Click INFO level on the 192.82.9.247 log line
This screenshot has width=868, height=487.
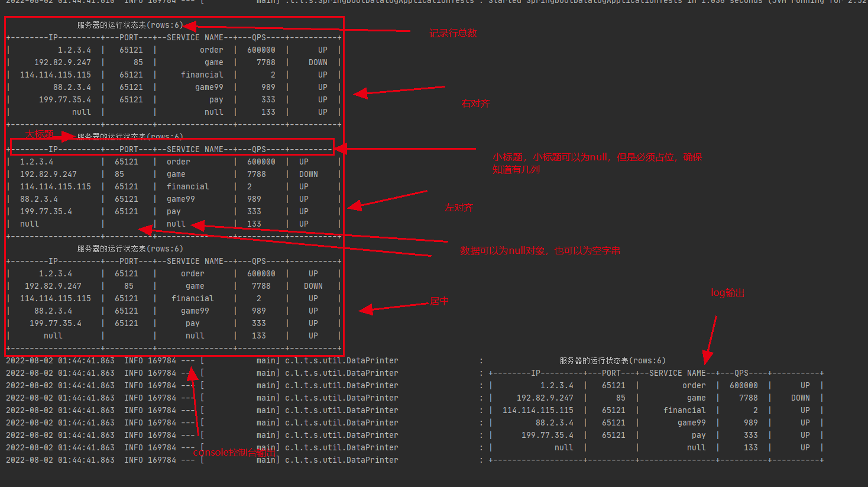click(x=134, y=398)
